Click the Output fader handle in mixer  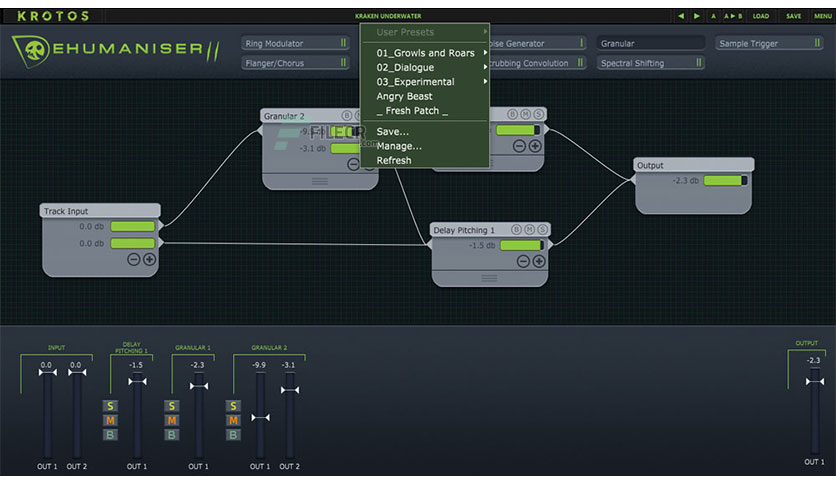point(815,382)
